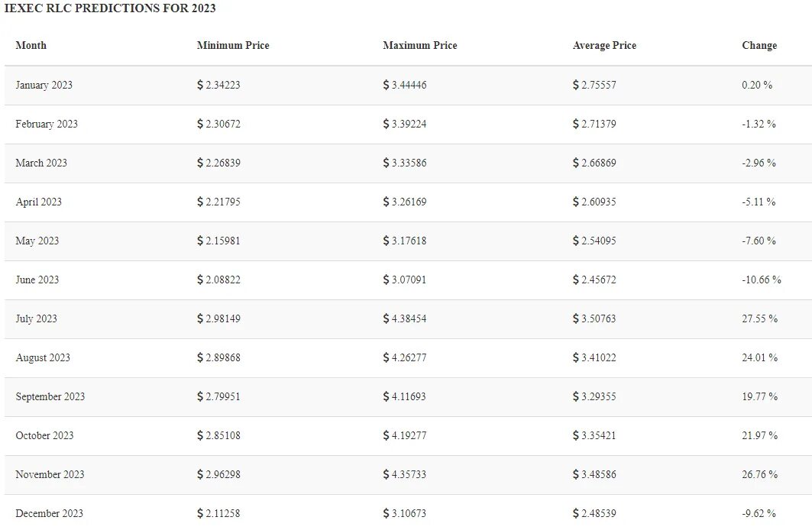Click the Month column header
Screen dimensions: 812x530
pos(31,46)
